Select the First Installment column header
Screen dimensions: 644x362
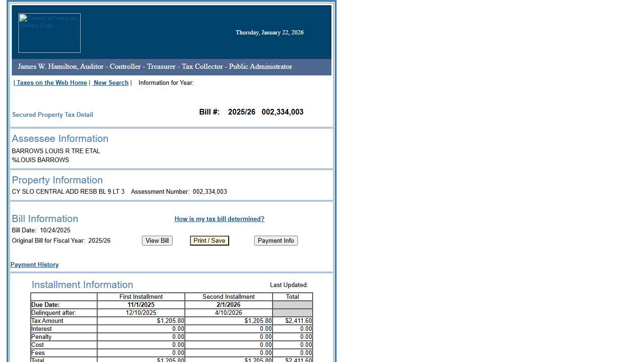pyautogui.click(x=141, y=296)
